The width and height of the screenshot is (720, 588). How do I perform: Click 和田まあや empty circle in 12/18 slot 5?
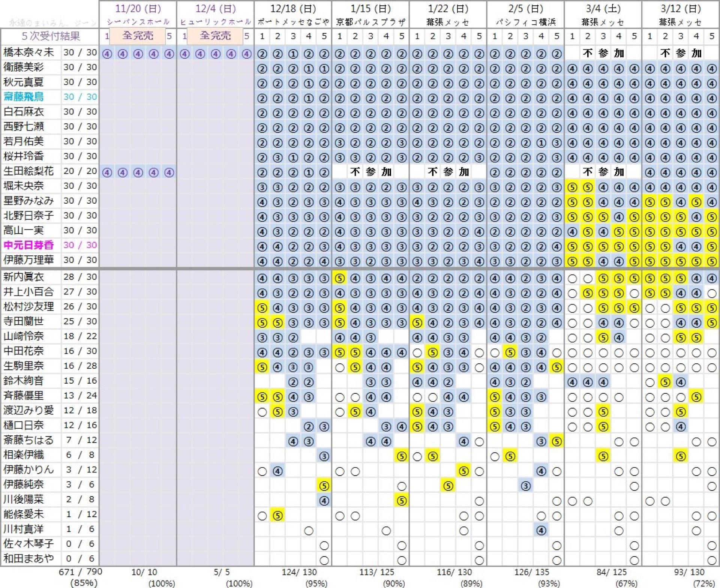(x=324, y=560)
